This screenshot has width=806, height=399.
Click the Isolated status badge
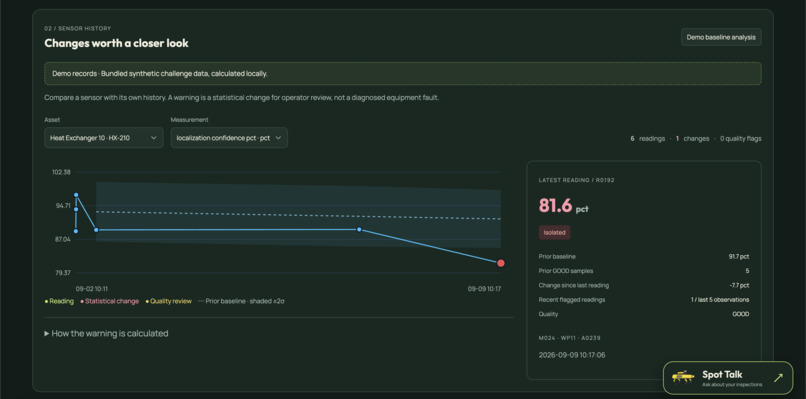554,232
